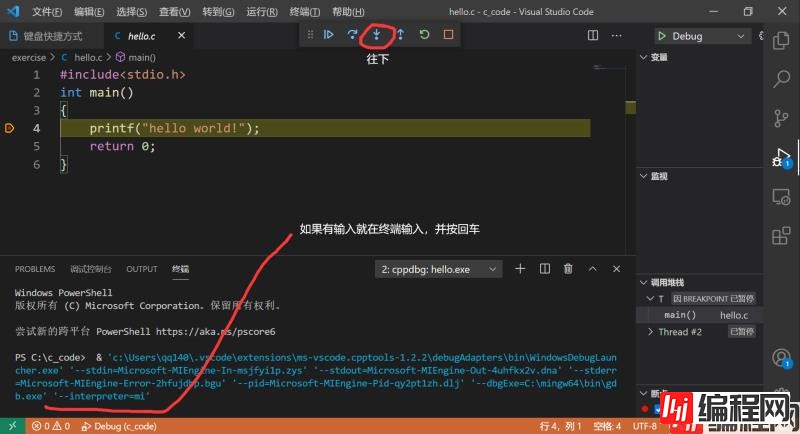Viewport: 800px width, 434px height.
Task: Split the editor to the right
Action: pyautogui.click(x=593, y=36)
